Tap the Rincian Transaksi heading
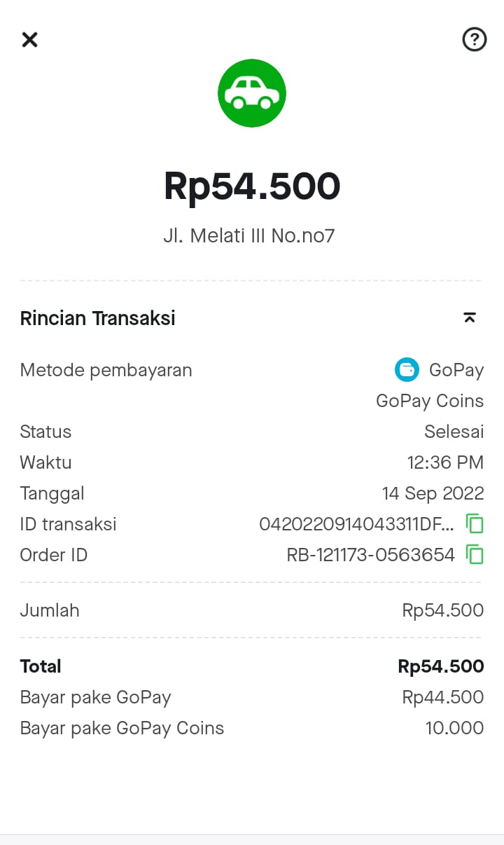 [98, 319]
